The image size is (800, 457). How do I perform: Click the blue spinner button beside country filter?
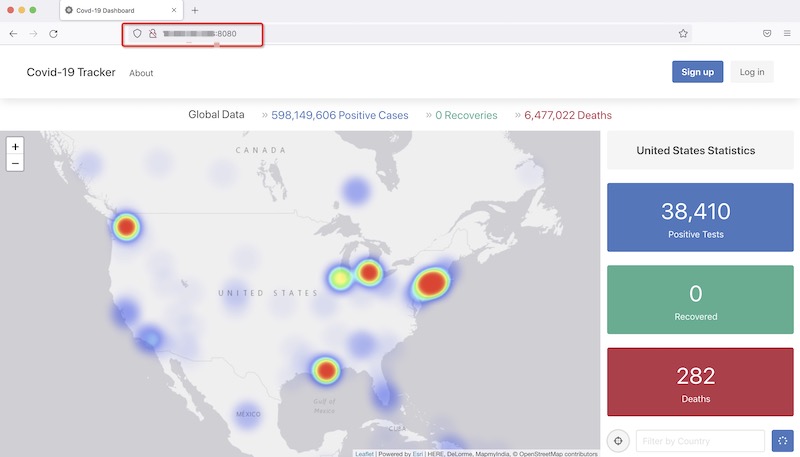pyautogui.click(x=782, y=441)
